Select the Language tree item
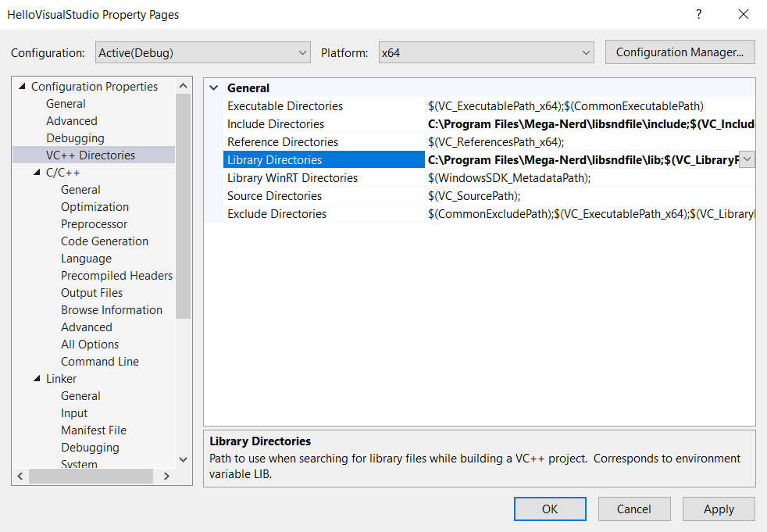The height and width of the screenshot is (532, 767). (86, 258)
